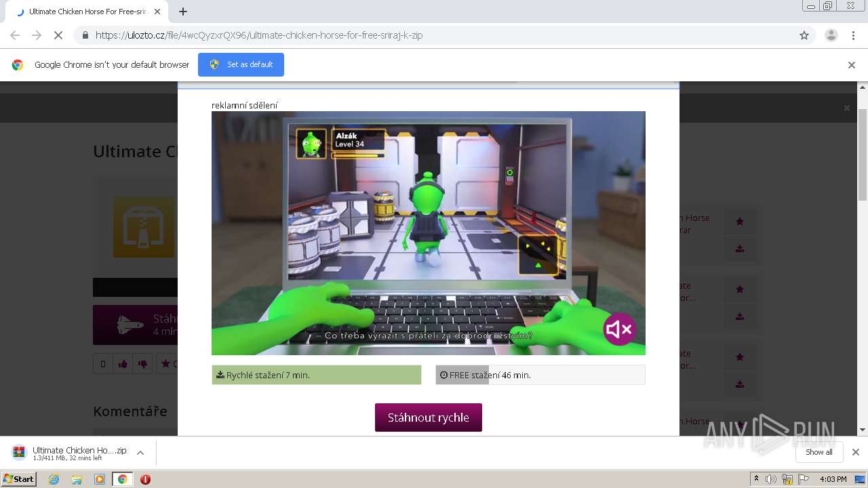Select FREE stažení 46 min. option

point(540,375)
